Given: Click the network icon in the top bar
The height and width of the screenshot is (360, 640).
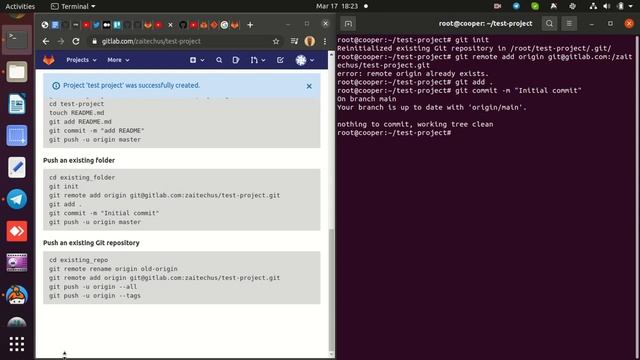Looking at the screenshot, I should (x=593, y=6).
